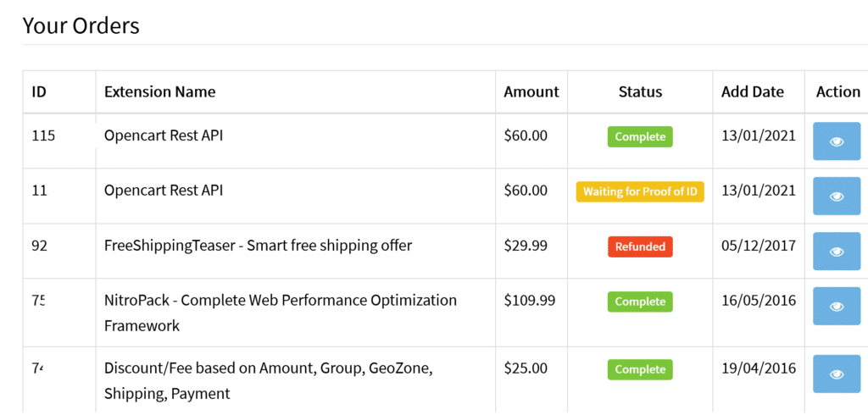Click the $29.99 amount
Screen dimensions: 868x415
526,245
